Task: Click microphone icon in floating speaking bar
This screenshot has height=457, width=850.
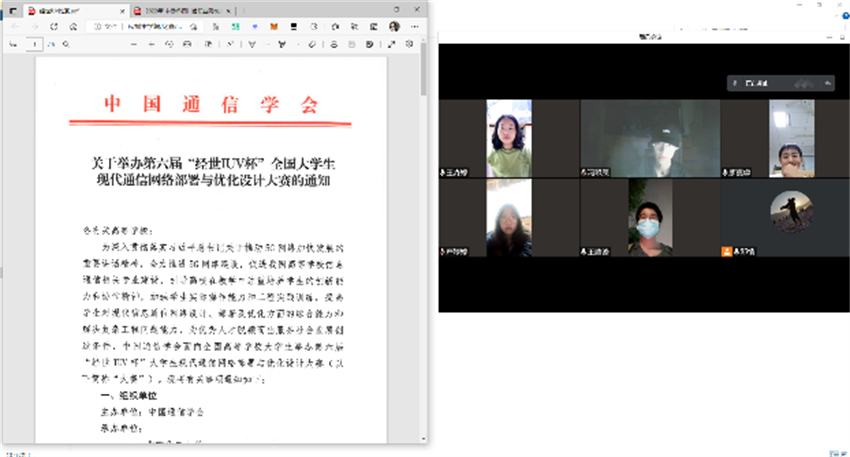Action: pos(735,83)
